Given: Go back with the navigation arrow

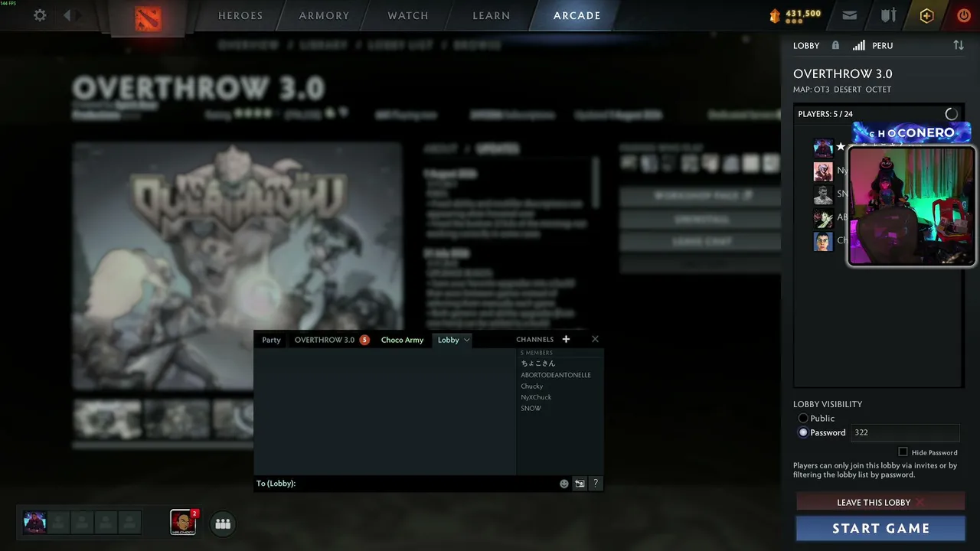Looking at the screenshot, I should pyautogui.click(x=67, y=15).
